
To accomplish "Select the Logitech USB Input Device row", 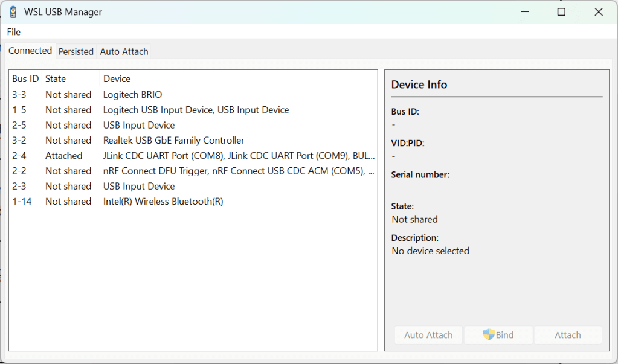I will [196, 110].
